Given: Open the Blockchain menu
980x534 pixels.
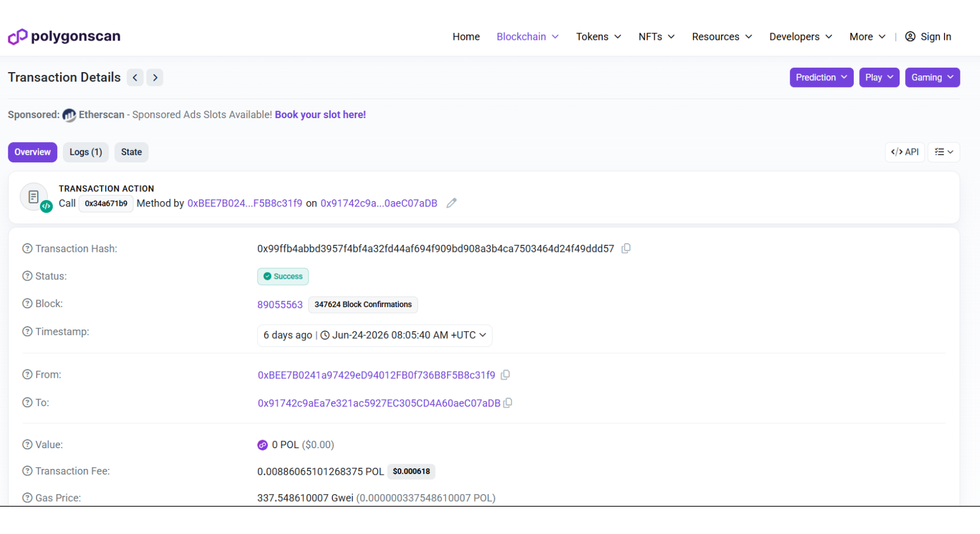Looking at the screenshot, I should pos(527,37).
